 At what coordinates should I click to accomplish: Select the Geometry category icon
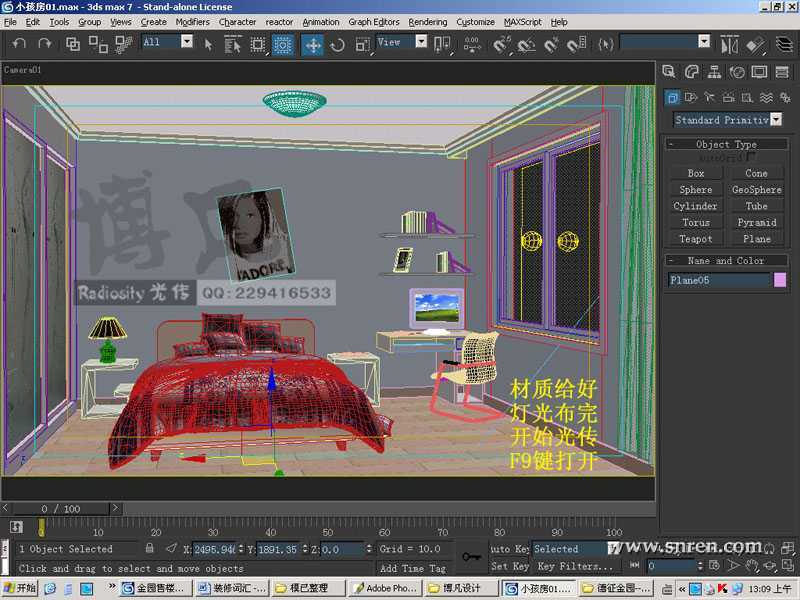point(672,97)
